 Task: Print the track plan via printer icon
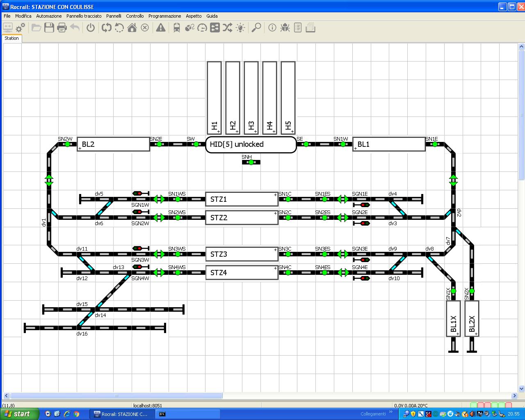[x=62, y=27]
